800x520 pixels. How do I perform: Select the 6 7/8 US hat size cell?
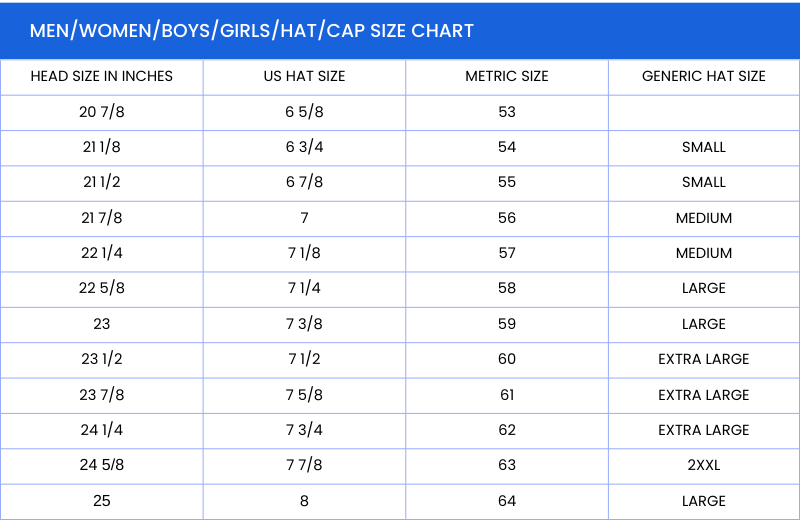(304, 182)
